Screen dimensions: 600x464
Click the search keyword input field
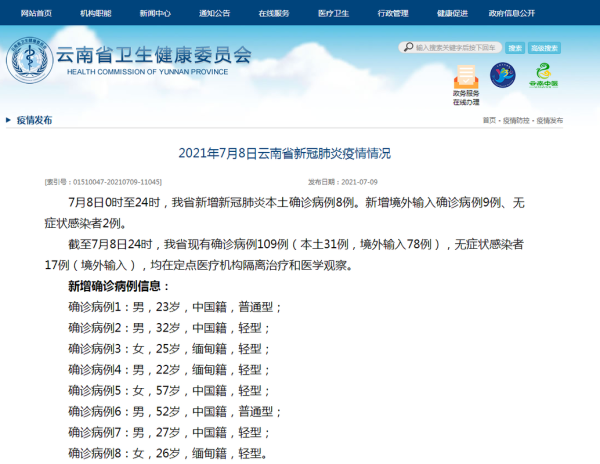[455, 47]
